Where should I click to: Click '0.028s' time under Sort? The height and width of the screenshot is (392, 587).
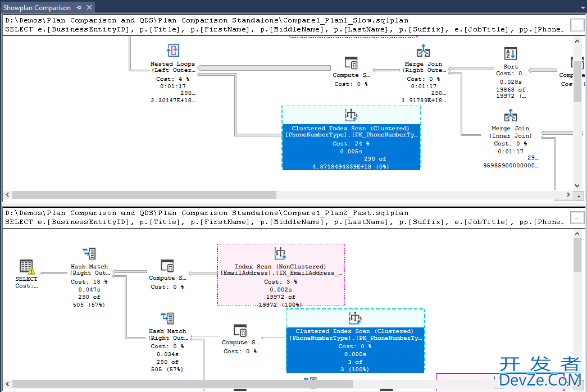tap(511, 81)
